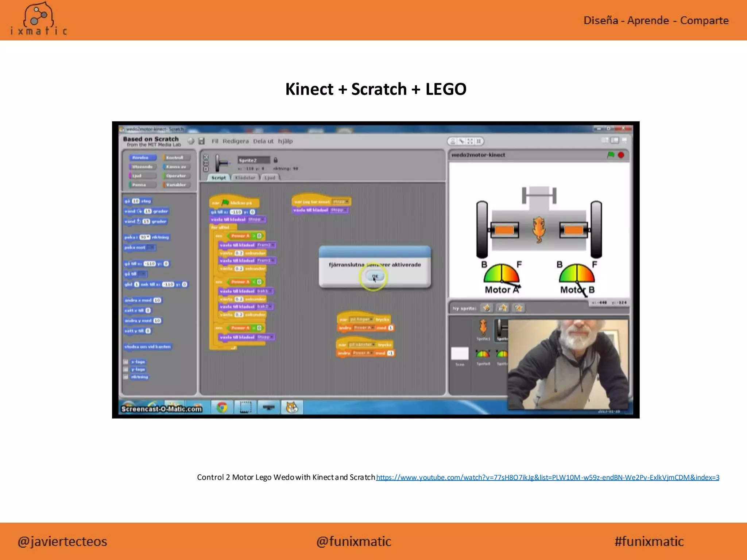Paint a new sprite star button

(487, 308)
